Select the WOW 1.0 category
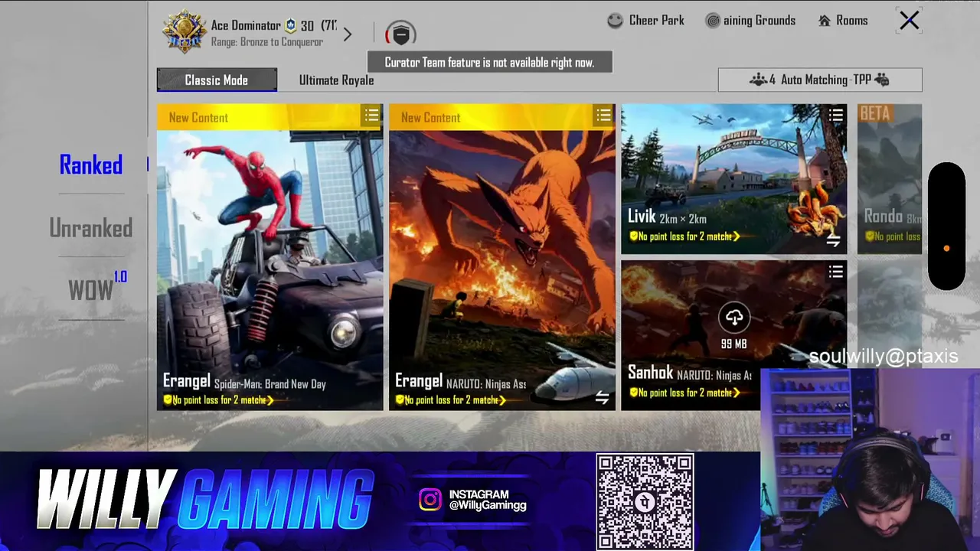980x551 pixels. tap(97, 287)
